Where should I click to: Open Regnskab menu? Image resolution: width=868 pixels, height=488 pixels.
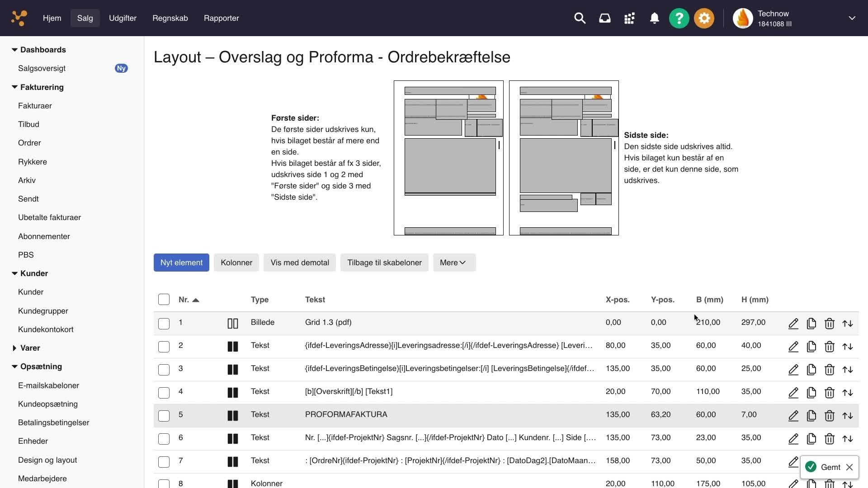coord(170,18)
